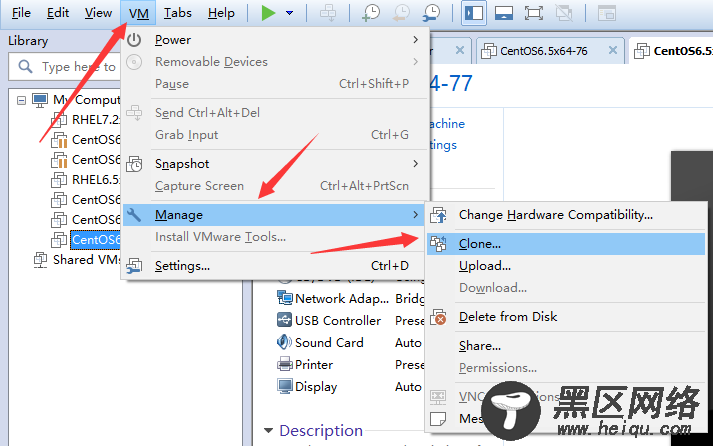The height and width of the screenshot is (446, 713).
Task: Open the Tabs menu
Action: point(178,13)
